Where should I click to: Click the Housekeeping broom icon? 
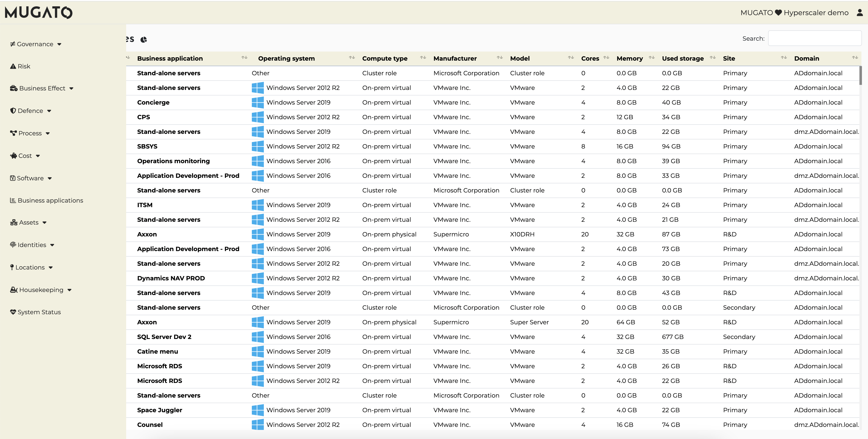click(x=14, y=289)
